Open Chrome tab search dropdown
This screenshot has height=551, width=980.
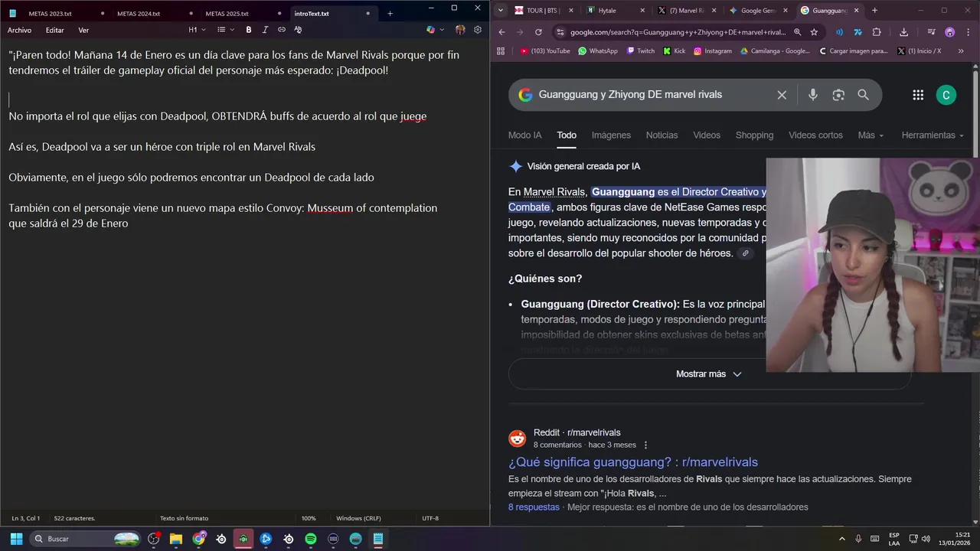click(x=501, y=10)
